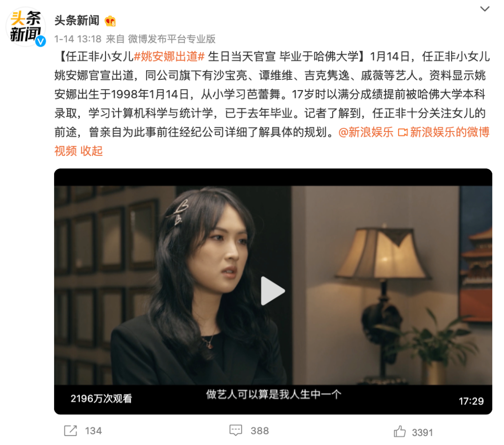This screenshot has height=445, width=504.
Task: Click the 388 comment count
Action: pos(260,431)
